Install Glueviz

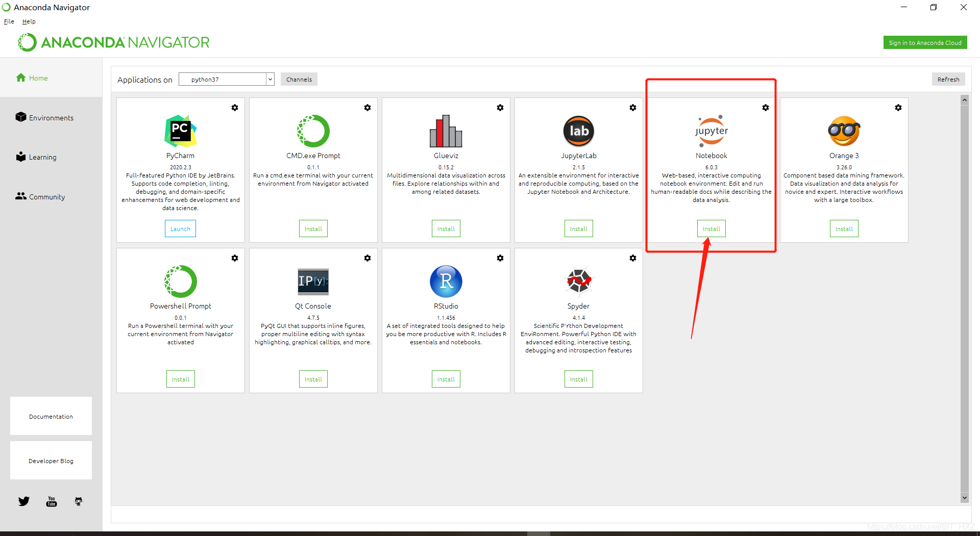pyautogui.click(x=446, y=229)
